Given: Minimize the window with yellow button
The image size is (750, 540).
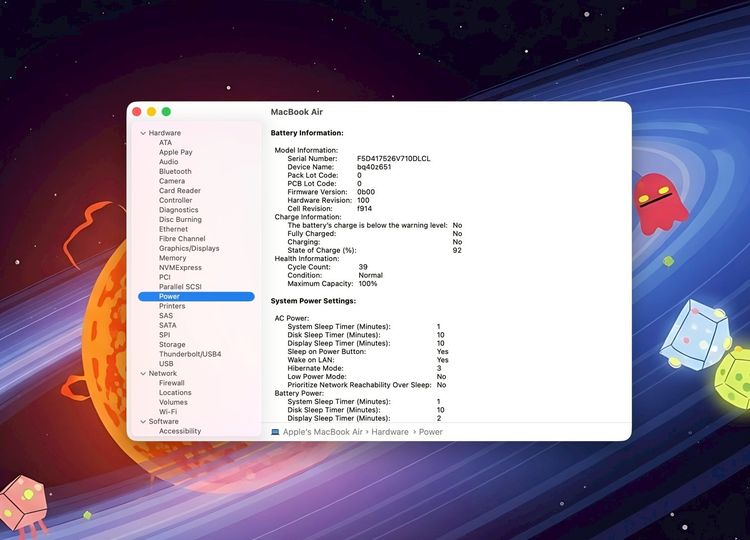Looking at the screenshot, I should click(x=152, y=111).
